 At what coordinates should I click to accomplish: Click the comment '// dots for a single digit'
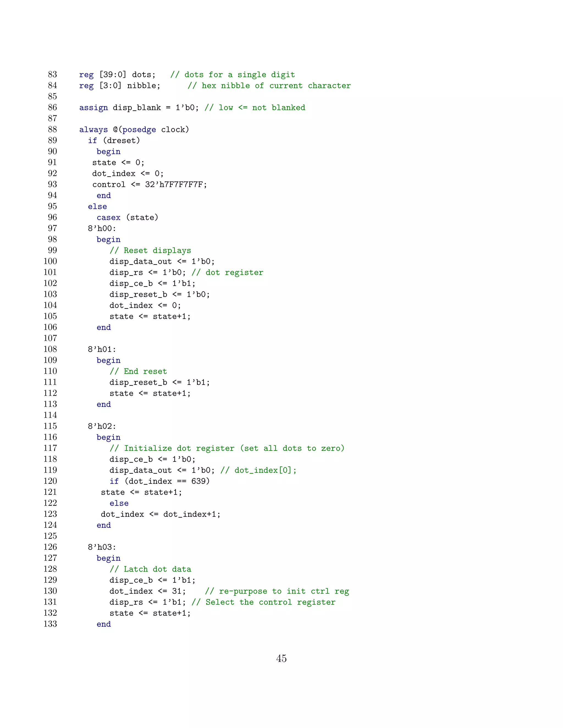click(233, 75)
